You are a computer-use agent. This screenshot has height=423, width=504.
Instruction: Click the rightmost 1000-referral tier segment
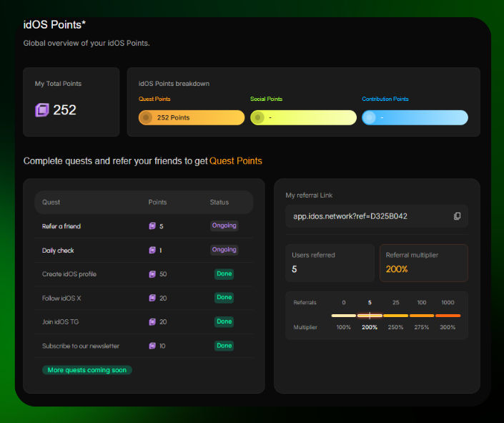(x=448, y=316)
